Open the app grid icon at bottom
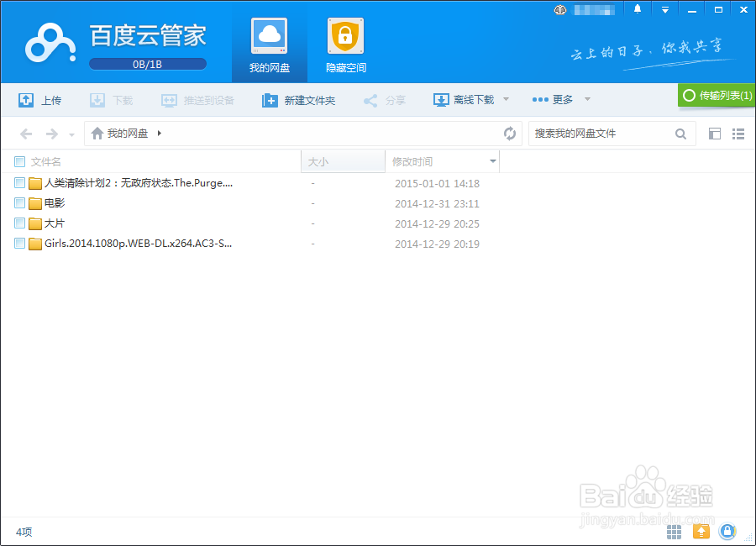Screen dimensions: 756x546 (673, 532)
